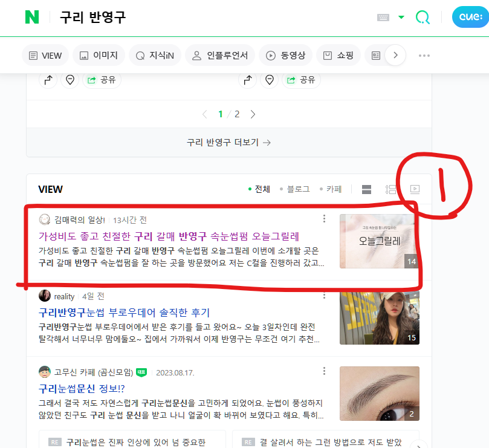This screenshot has width=489, height=448.
Task: Go to next page of place results
Action: point(253,114)
